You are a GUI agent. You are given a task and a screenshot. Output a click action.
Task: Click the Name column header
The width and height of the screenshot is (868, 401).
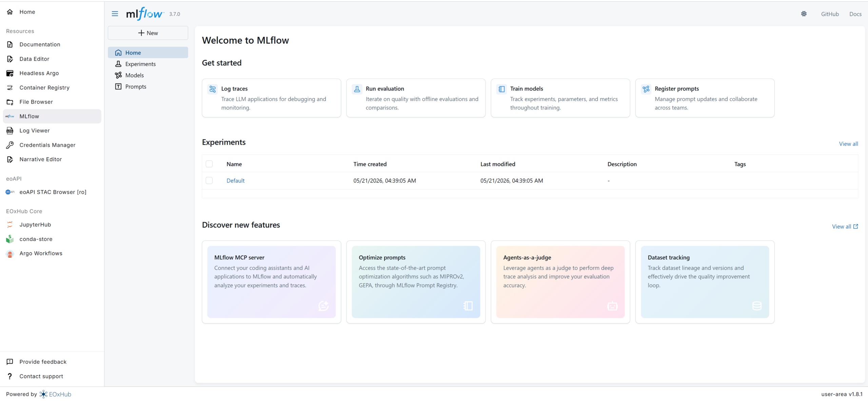coord(234,164)
